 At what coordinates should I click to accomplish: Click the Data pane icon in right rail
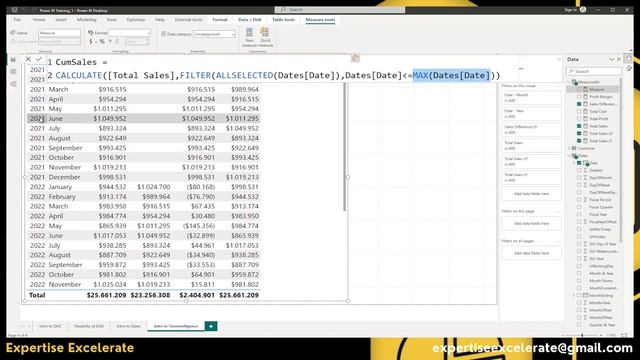pyautogui.click(x=629, y=59)
